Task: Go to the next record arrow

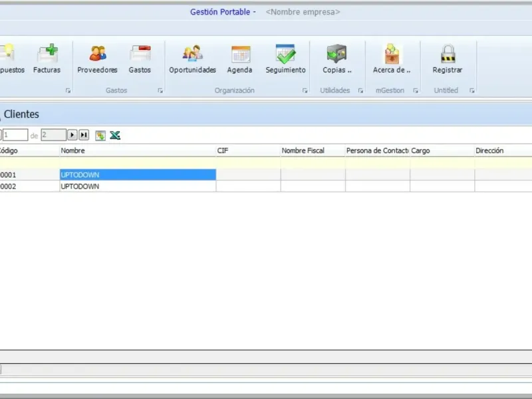Action: pos(72,135)
